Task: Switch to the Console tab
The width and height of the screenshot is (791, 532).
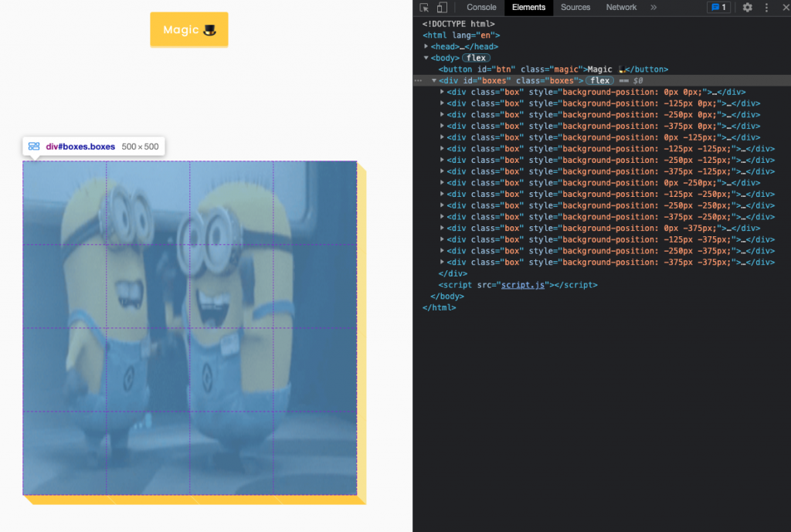Action: pyautogui.click(x=481, y=8)
